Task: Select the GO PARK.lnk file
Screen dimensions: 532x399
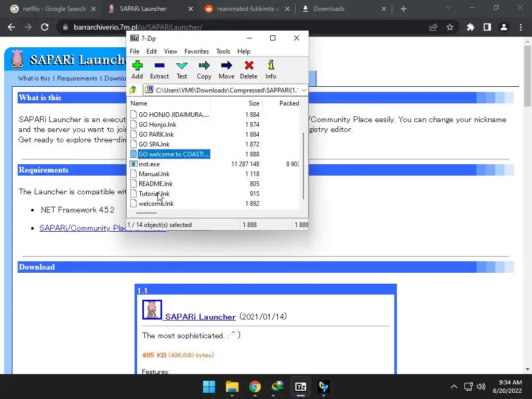Action: coord(156,135)
